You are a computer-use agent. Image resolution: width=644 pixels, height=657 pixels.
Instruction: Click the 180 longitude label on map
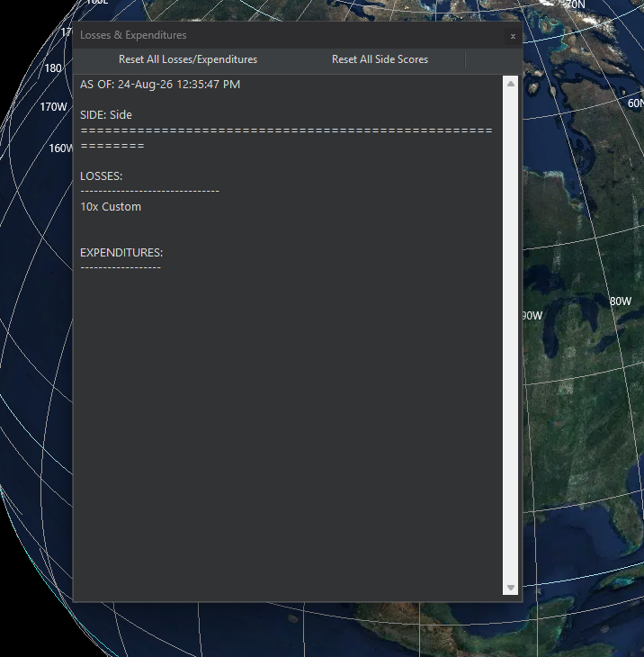[x=53, y=68]
